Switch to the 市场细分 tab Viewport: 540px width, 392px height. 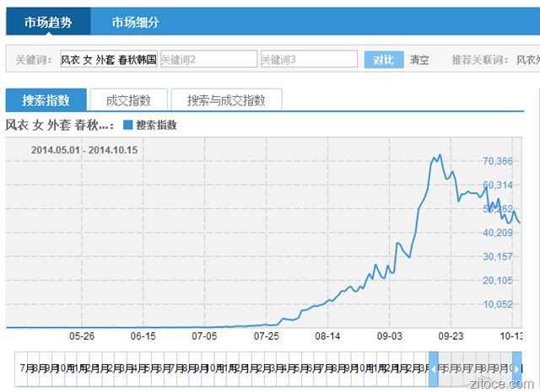[x=135, y=22]
